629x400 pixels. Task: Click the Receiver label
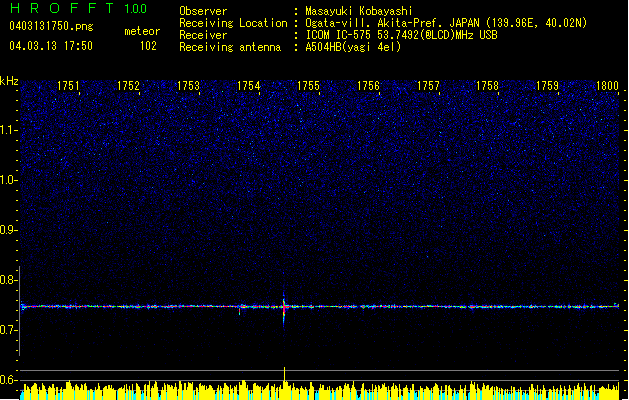203,35
